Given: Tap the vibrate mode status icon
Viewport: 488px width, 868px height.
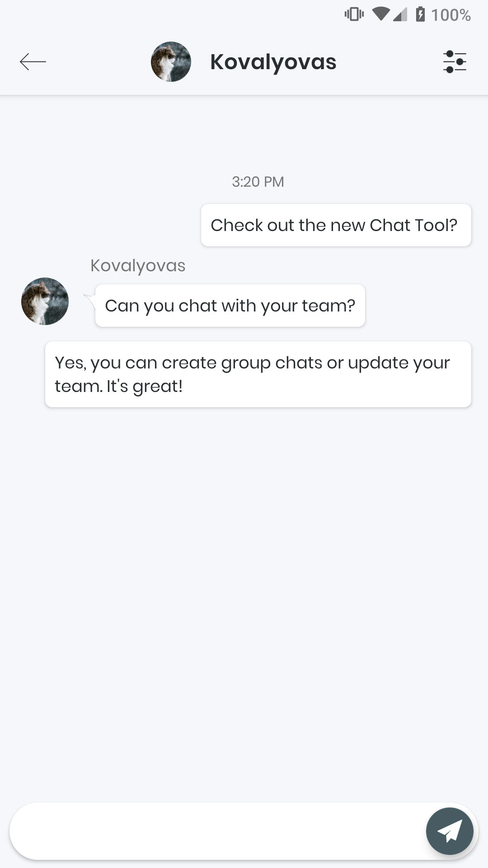Looking at the screenshot, I should coord(354,14).
